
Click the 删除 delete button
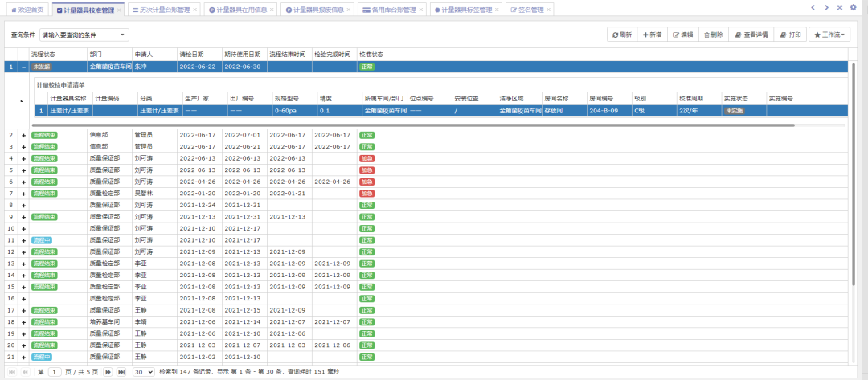point(713,35)
